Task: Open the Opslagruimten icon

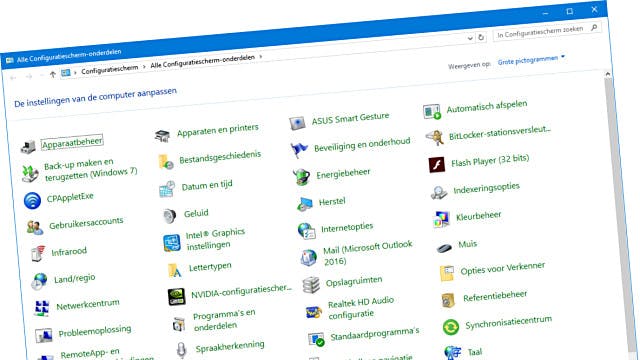Action: (x=311, y=285)
